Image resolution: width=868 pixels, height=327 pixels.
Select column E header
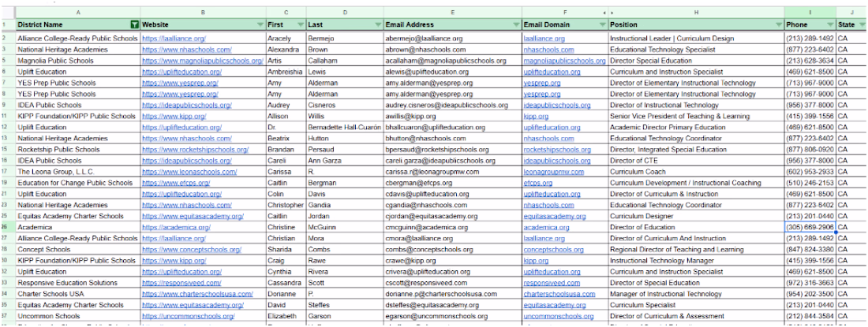(x=453, y=12)
